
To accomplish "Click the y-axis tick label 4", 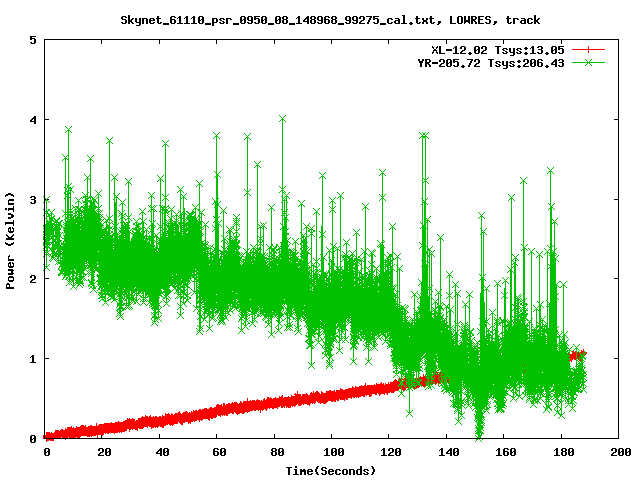I will coord(33,120).
